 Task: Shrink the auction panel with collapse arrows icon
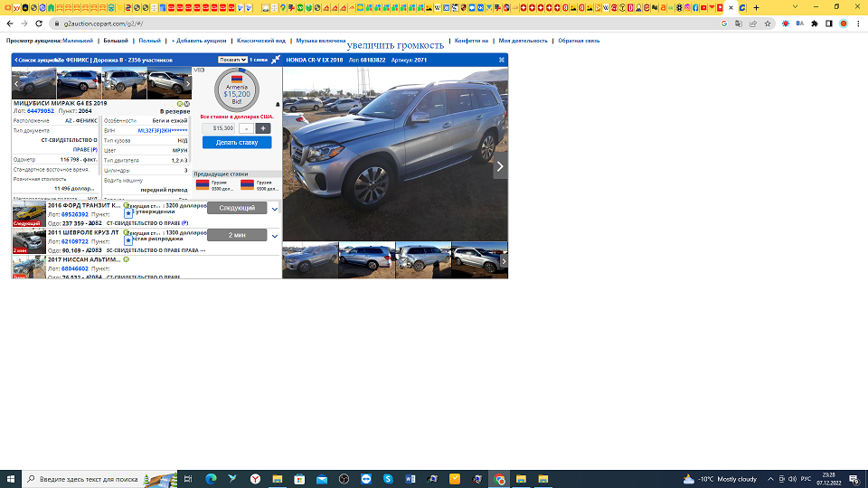275,60
